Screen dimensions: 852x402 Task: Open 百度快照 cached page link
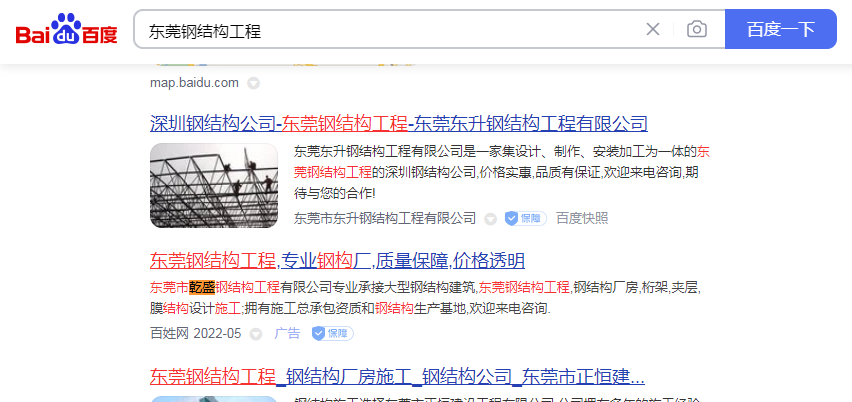[x=582, y=218]
